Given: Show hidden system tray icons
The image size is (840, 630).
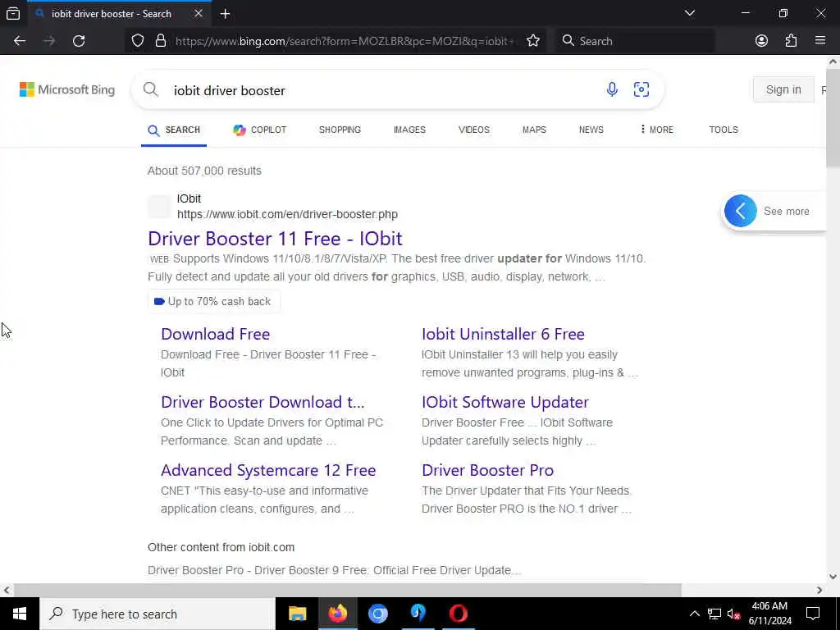Looking at the screenshot, I should coord(694,614).
